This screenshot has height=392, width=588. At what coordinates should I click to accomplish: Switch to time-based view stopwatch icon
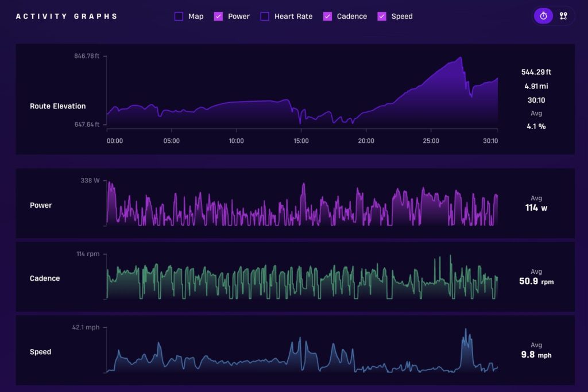coord(543,16)
